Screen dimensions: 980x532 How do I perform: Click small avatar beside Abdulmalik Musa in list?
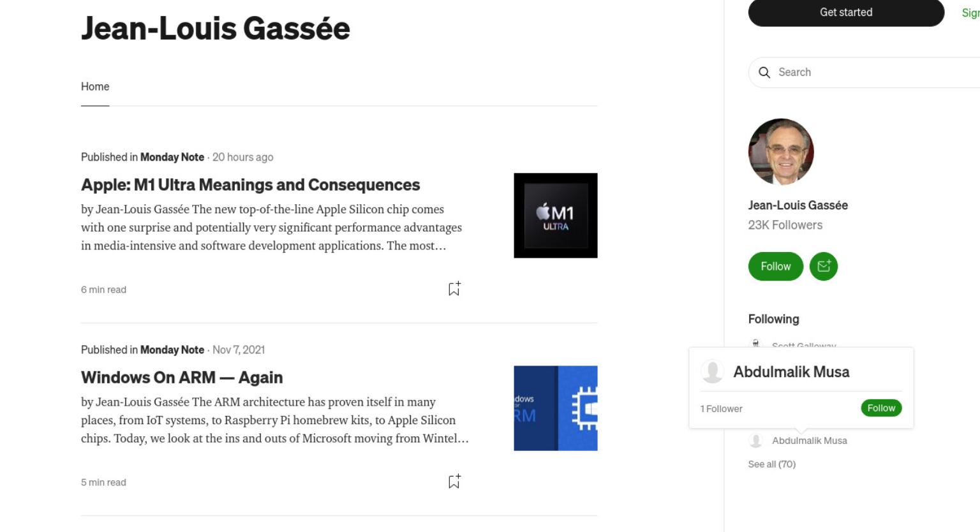pos(756,440)
